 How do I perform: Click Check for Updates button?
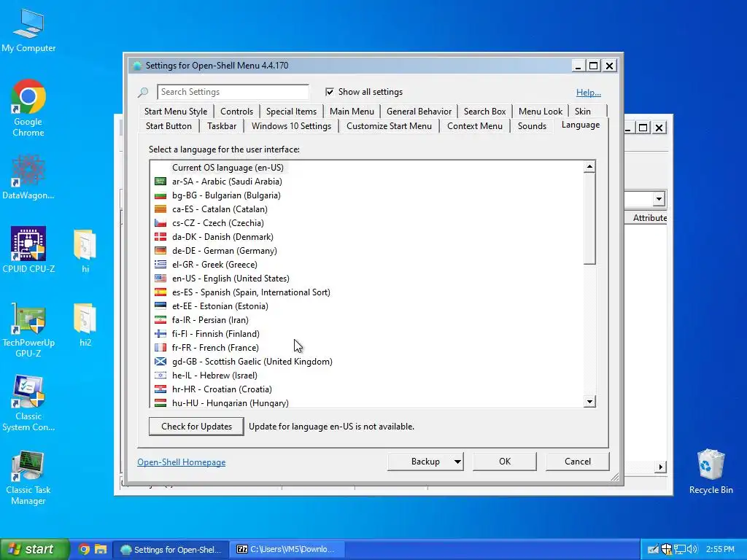(196, 427)
